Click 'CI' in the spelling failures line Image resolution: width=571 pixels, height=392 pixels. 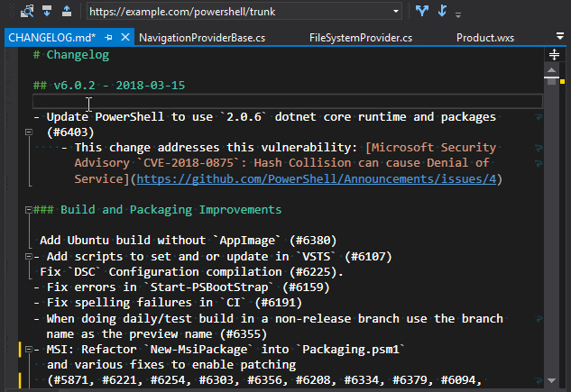click(233, 303)
